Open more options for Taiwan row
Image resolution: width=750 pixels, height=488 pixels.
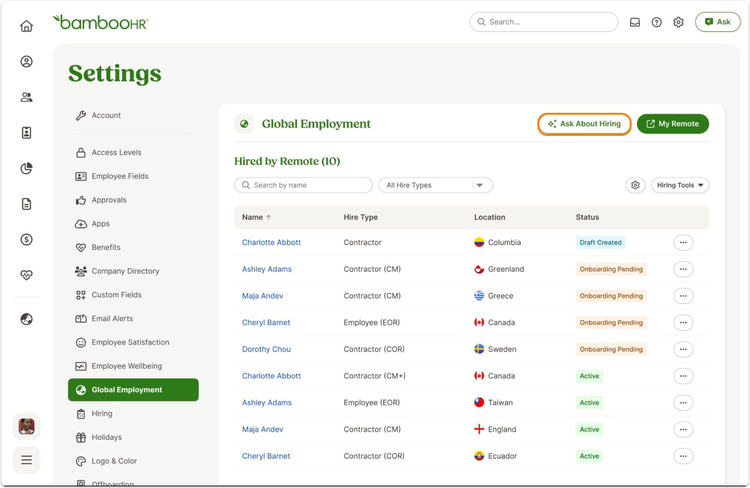(683, 403)
